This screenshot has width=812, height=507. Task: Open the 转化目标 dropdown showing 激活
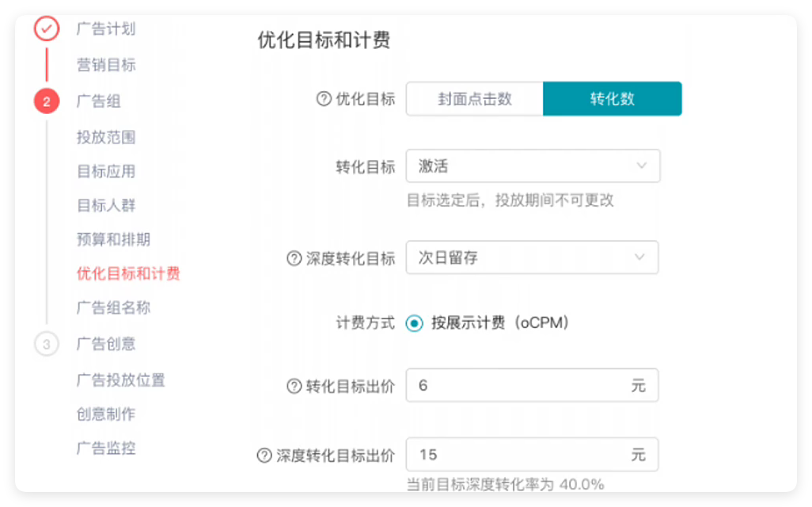click(532, 166)
